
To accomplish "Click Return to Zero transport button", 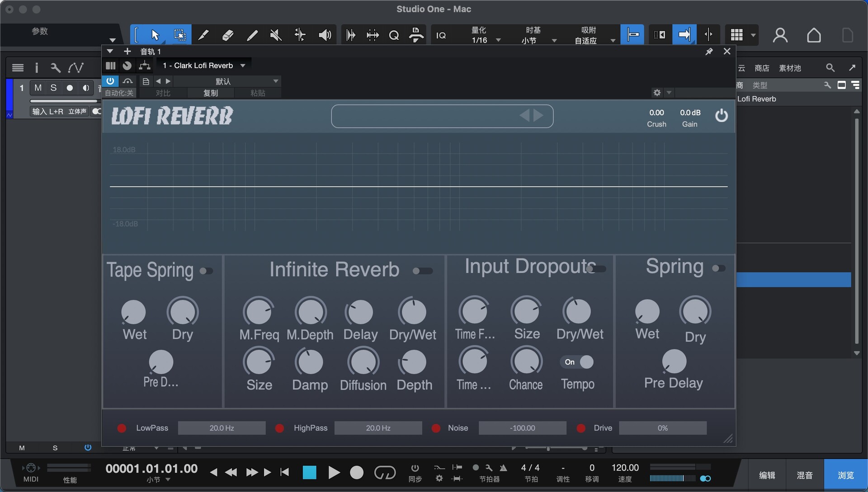I will click(x=284, y=473).
